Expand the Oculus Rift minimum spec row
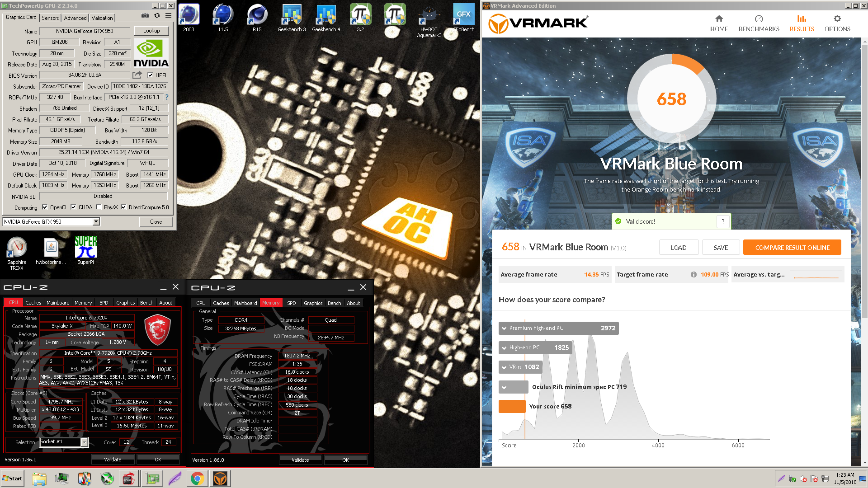 coord(513,387)
